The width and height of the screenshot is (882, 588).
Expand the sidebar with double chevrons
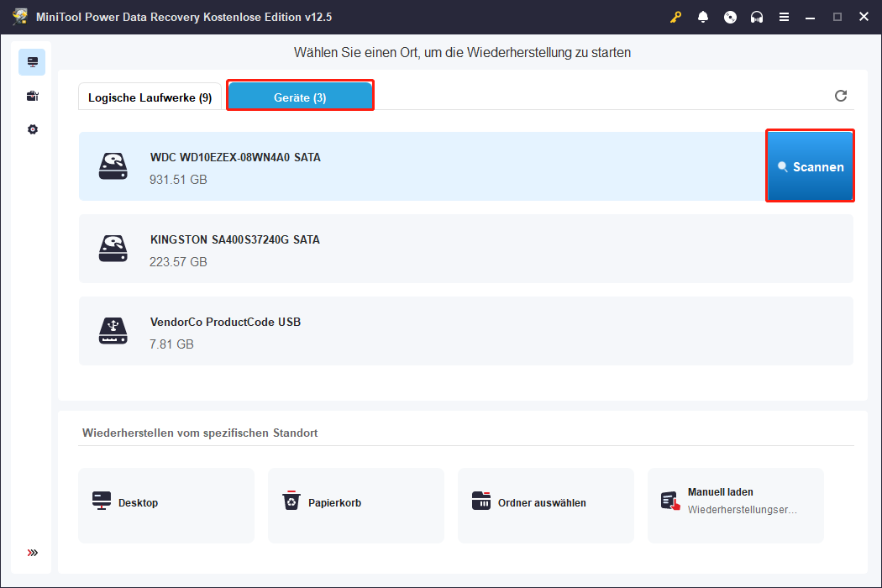(x=33, y=553)
